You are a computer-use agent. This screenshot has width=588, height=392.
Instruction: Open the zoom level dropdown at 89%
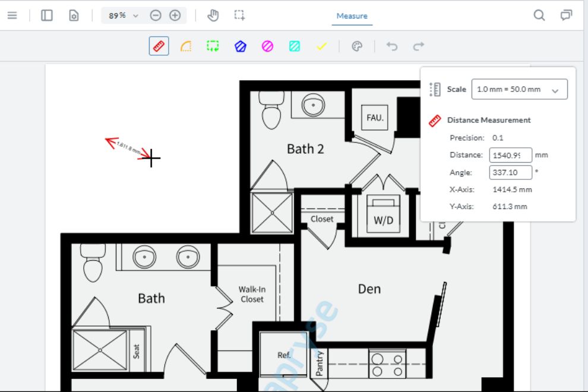pos(124,16)
